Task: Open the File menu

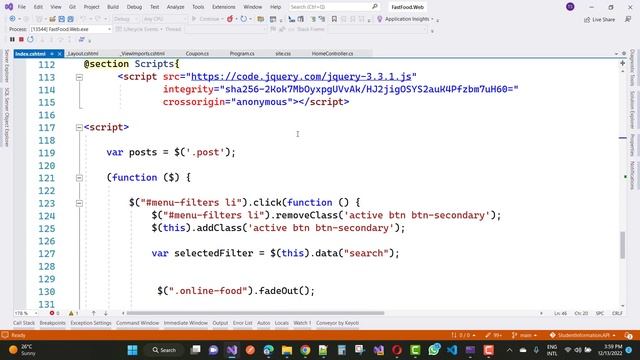Action: coord(22,7)
